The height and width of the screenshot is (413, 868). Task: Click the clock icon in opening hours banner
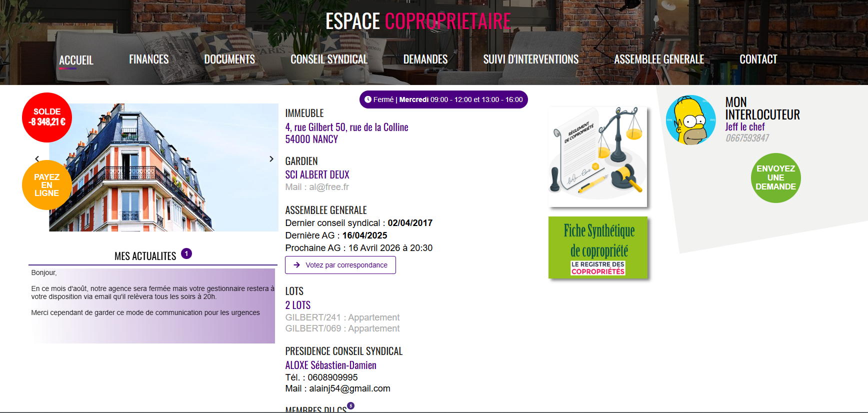pos(368,99)
